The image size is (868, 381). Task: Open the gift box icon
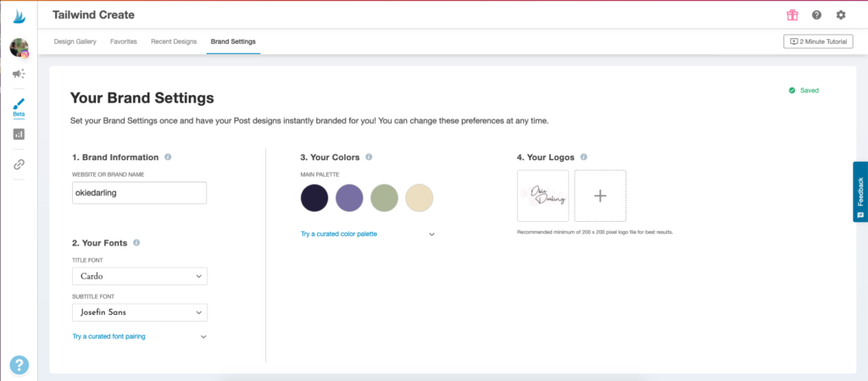(792, 15)
